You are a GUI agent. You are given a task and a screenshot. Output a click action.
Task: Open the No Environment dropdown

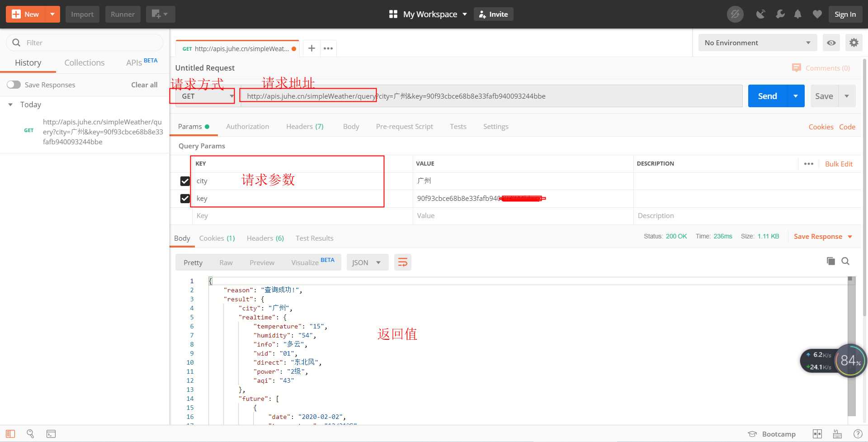click(x=757, y=43)
